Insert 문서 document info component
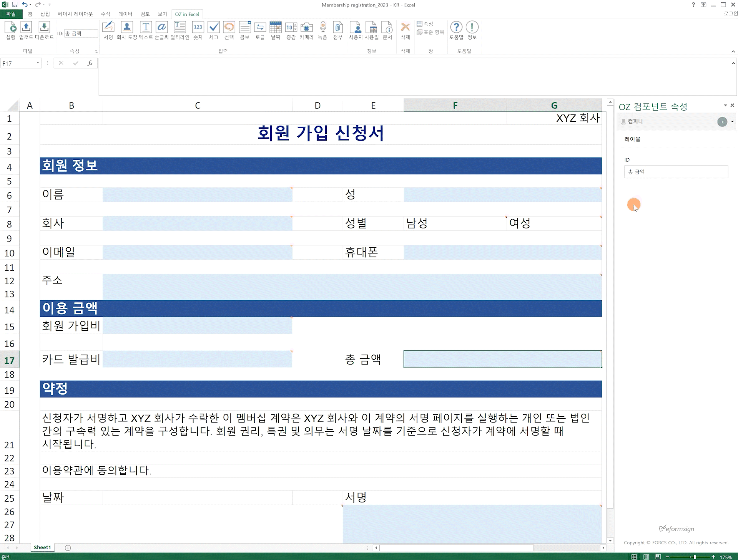This screenshot has height=560, width=738. tap(387, 30)
